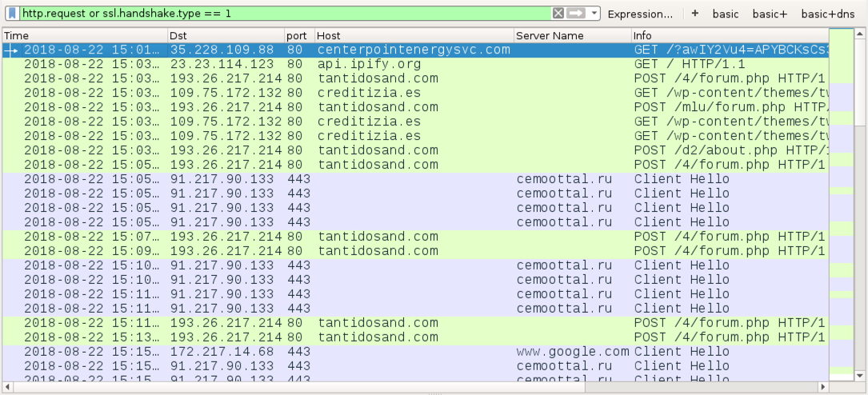This screenshot has width=868, height=395.
Task: Click into the display filter text field
Action: tap(285, 14)
